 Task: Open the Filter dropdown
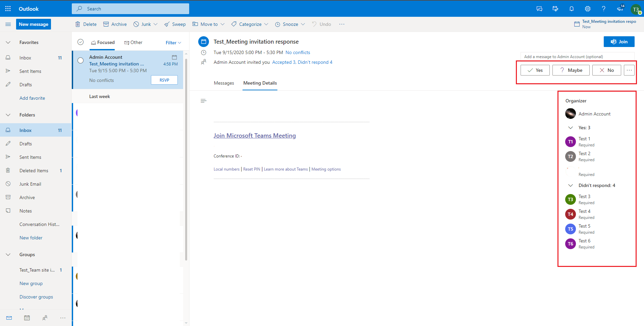coord(173,43)
